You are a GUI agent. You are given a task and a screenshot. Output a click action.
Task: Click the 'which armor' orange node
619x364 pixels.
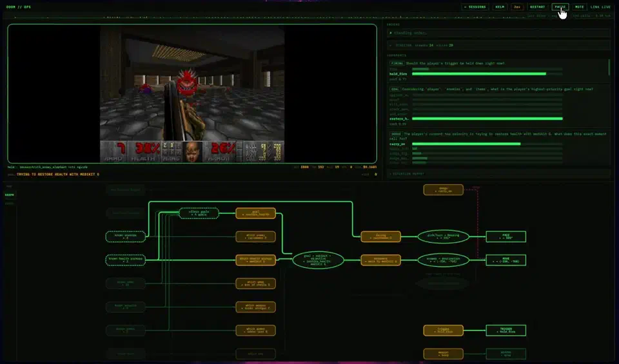tap(255, 330)
